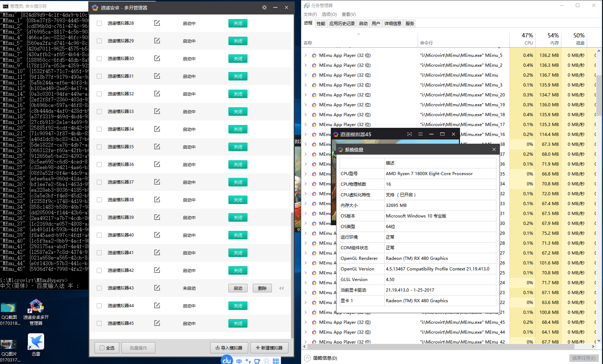The height and width of the screenshot is (364, 603).
Task: Click Task Manager title bar icon
Action: point(306,6)
